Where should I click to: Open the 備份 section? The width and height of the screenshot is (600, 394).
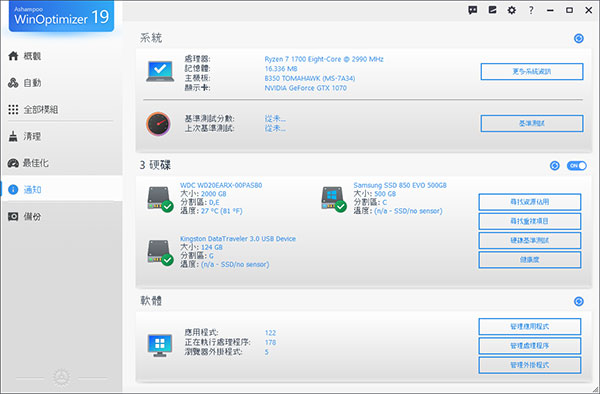point(61,217)
